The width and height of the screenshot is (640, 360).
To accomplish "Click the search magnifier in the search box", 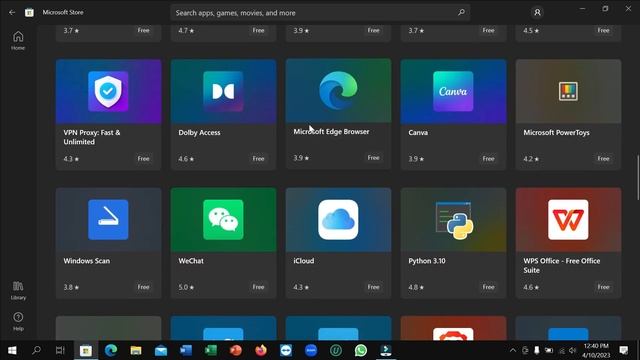I will tap(461, 13).
